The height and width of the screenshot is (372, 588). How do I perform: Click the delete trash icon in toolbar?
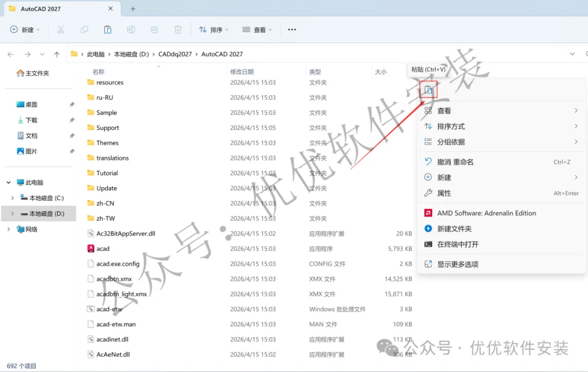pyautogui.click(x=178, y=29)
